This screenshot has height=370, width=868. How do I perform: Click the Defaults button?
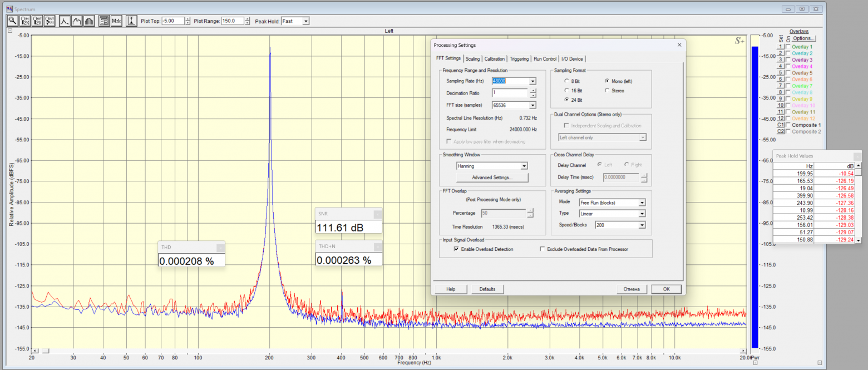487,289
